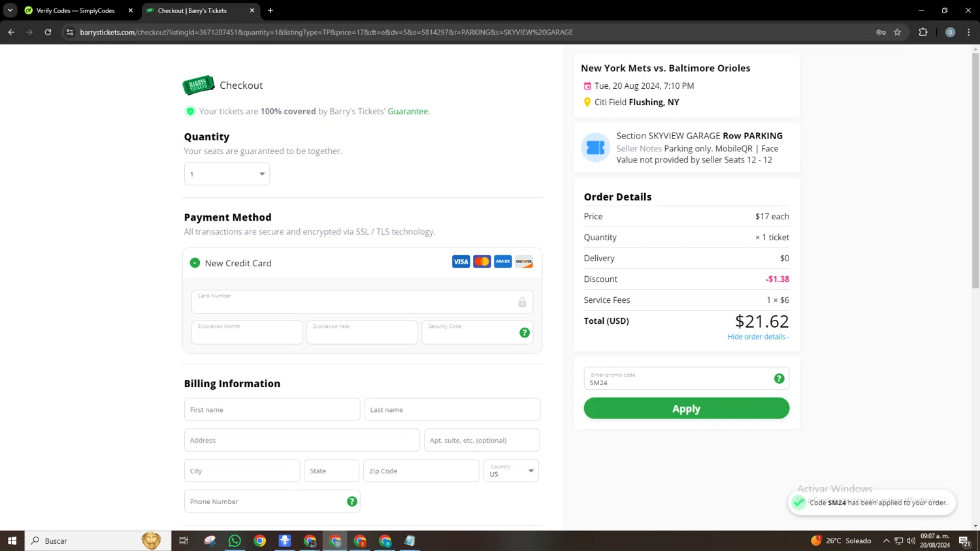Open Task View on the taskbar
Viewport: 980px width, 551px height.
pos(184,541)
